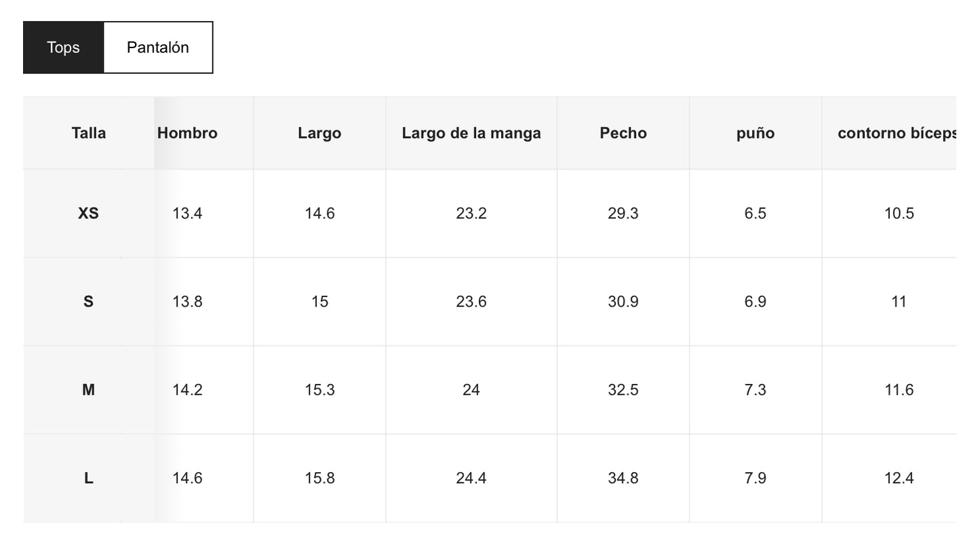Select the M cuff value 7.3

756,390
